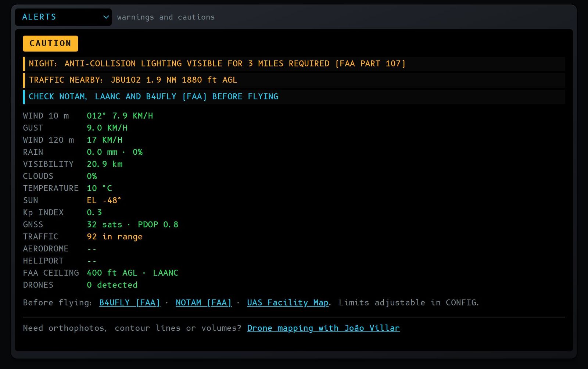The width and height of the screenshot is (588, 369).
Task: Select the CHECK NOTAM, LAANC AND B4UFLY alert
Action: (294, 97)
